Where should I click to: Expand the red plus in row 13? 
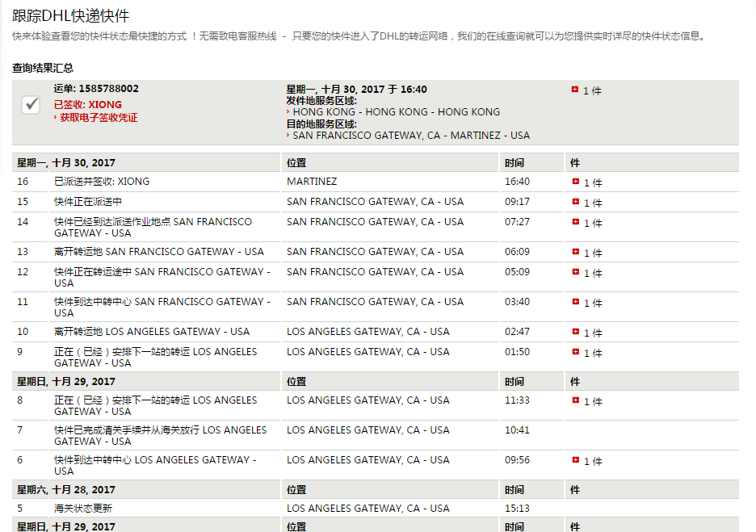[576, 252]
